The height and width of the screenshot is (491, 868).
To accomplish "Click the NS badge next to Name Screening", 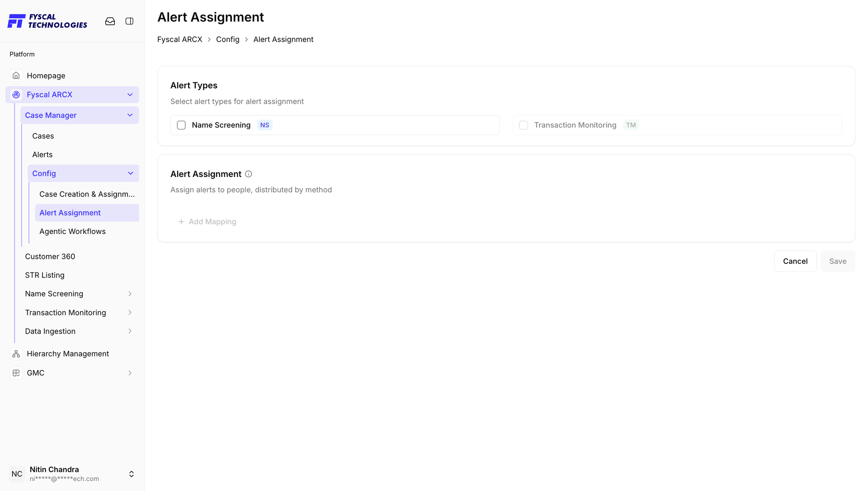I will coord(264,125).
